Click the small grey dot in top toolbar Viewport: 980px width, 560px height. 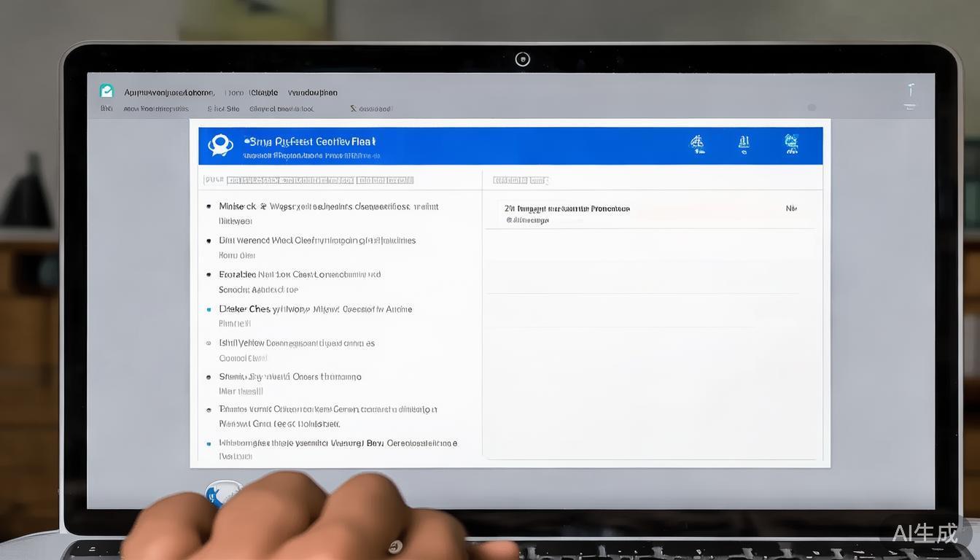click(x=812, y=108)
